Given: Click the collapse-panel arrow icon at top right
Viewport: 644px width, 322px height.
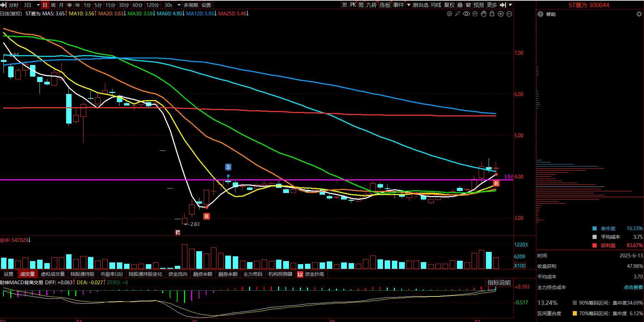Looking at the screenshot, I should tap(503, 5).
